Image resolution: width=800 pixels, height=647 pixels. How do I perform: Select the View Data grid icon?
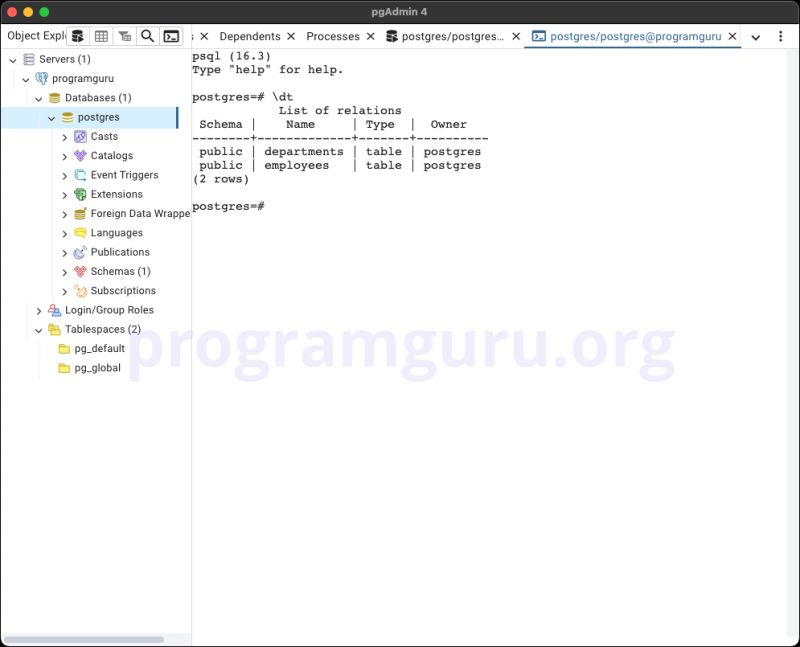pos(101,36)
